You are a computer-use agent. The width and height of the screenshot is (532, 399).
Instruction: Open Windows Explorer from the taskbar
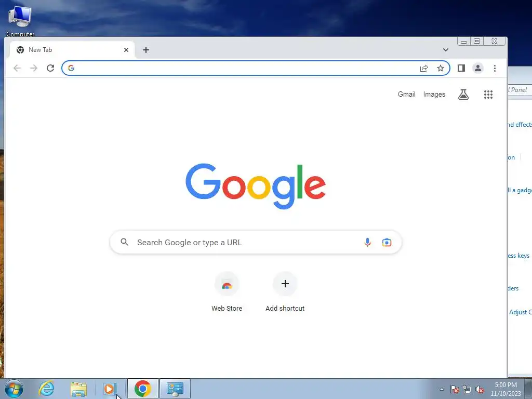point(78,389)
